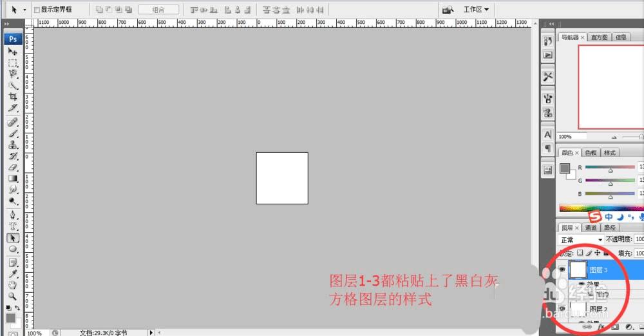Open the History panel icon in dock
Image resolution: width=644 pixels, height=336 pixels.
click(x=548, y=41)
